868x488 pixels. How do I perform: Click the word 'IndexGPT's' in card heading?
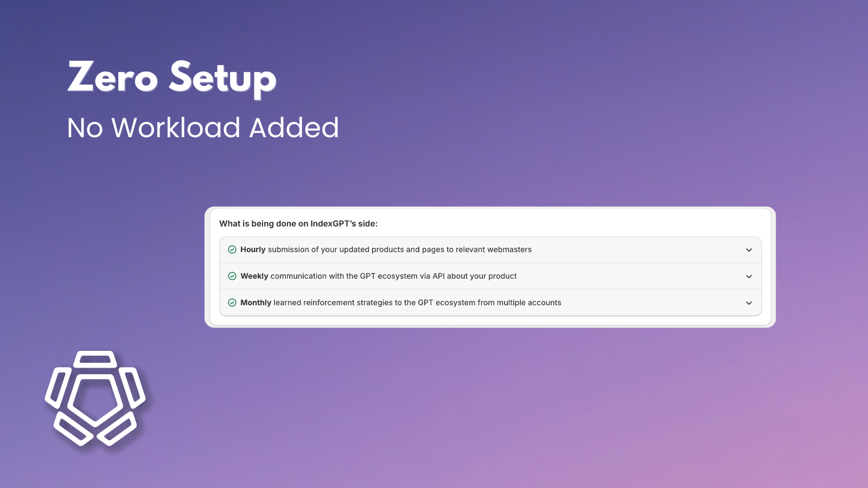pyautogui.click(x=333, y=223)
